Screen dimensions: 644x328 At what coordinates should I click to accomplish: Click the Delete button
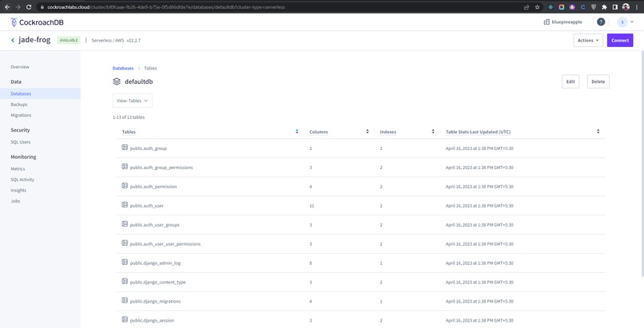(598, 81)
